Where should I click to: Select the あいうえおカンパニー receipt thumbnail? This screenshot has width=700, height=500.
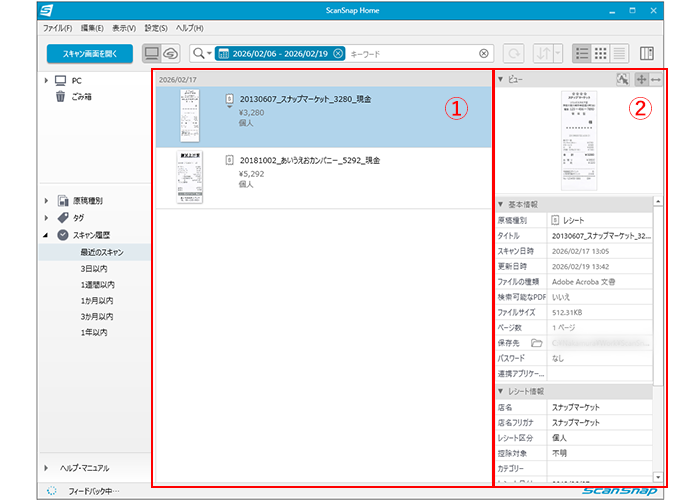click(188, 178)
